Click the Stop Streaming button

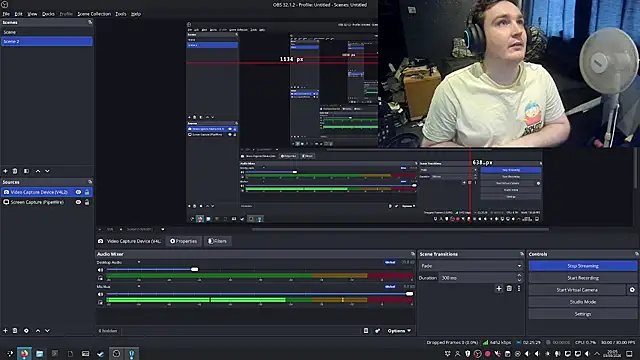click(583, 266)
